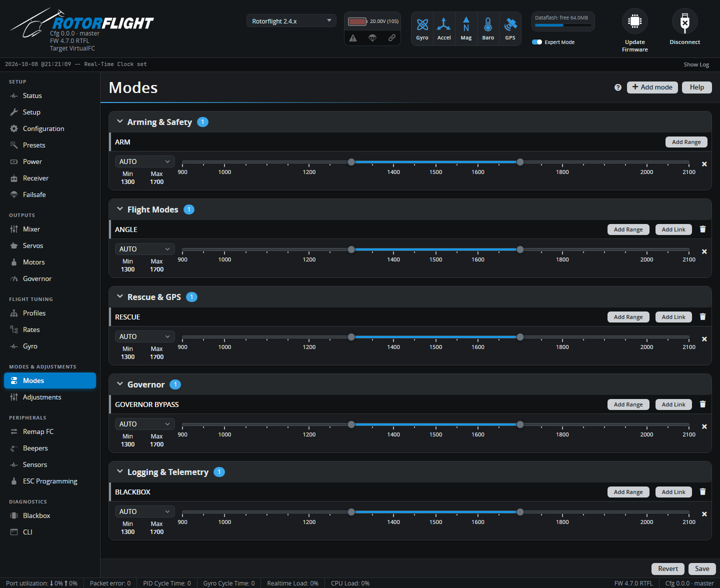Screen dimensions: 720x588
Task: Open the ARM channel AUTO dropdown
Action: (x=145, y=161)
